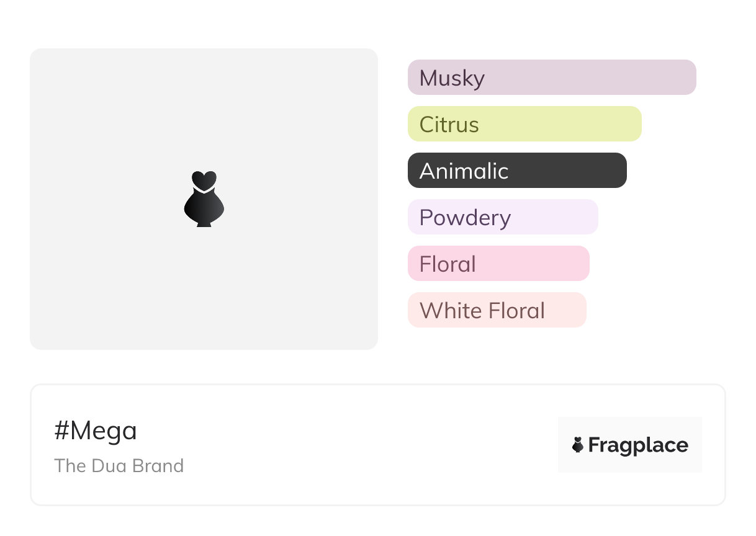Click the word Musky in the top bar
Viewport: 756px width, 536px height.
(452, 79)
